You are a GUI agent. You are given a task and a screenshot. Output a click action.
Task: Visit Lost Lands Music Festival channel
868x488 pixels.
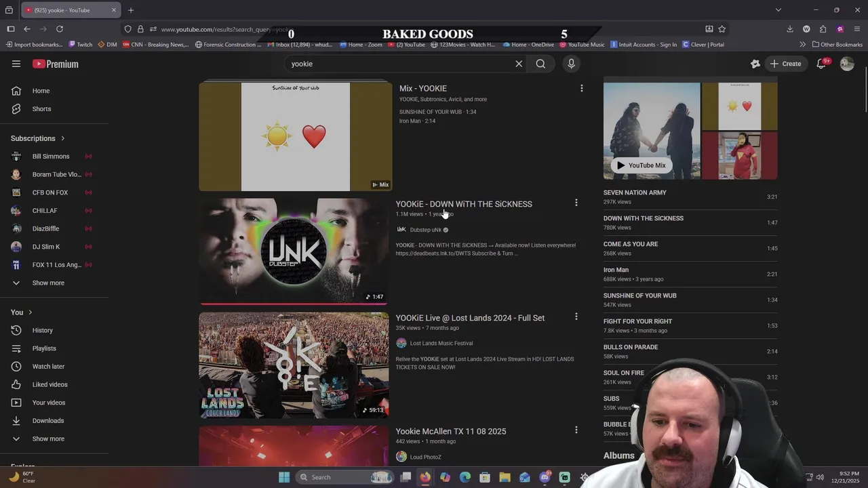[x=441, y=344]
